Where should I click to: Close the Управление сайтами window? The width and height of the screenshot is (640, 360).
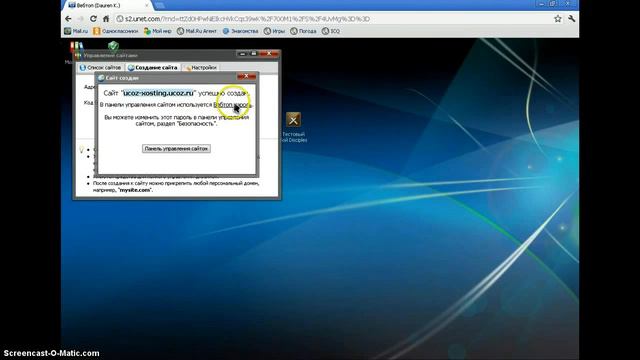269,53
